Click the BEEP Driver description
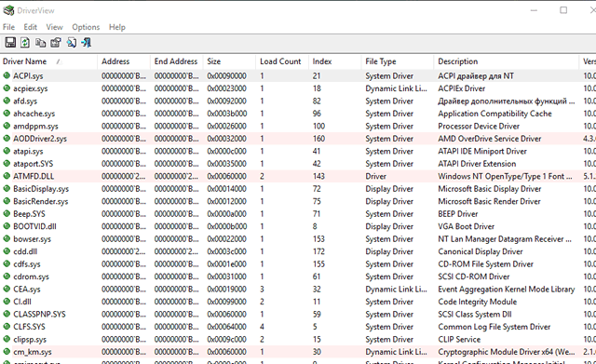The width and height of the screenshot is (596, 364). pos(457,213)
